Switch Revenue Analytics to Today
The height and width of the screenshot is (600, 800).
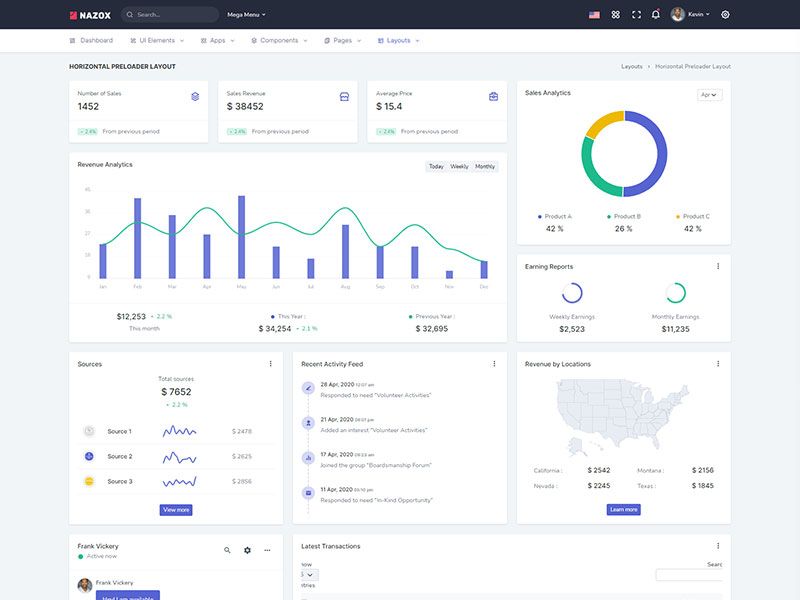click(436, 167)
